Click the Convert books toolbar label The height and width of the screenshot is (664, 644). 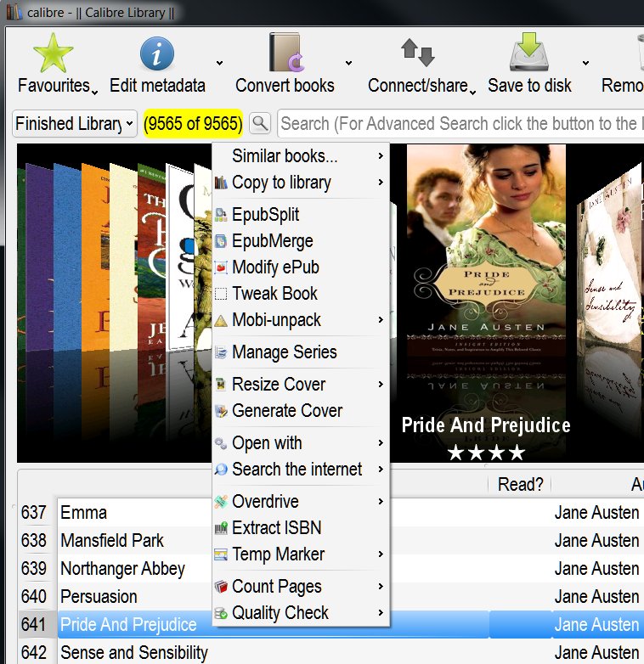pyautogui.click(x=285, y=86)
